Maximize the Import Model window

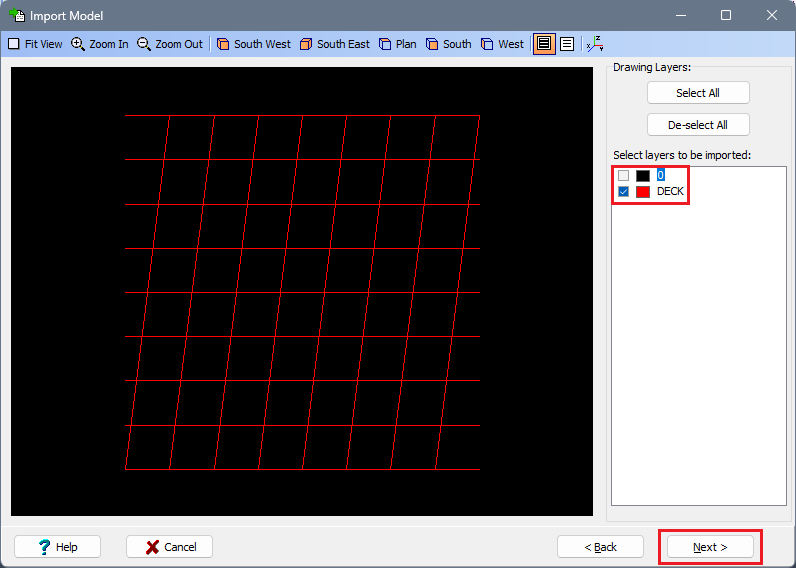pos(726,15)
